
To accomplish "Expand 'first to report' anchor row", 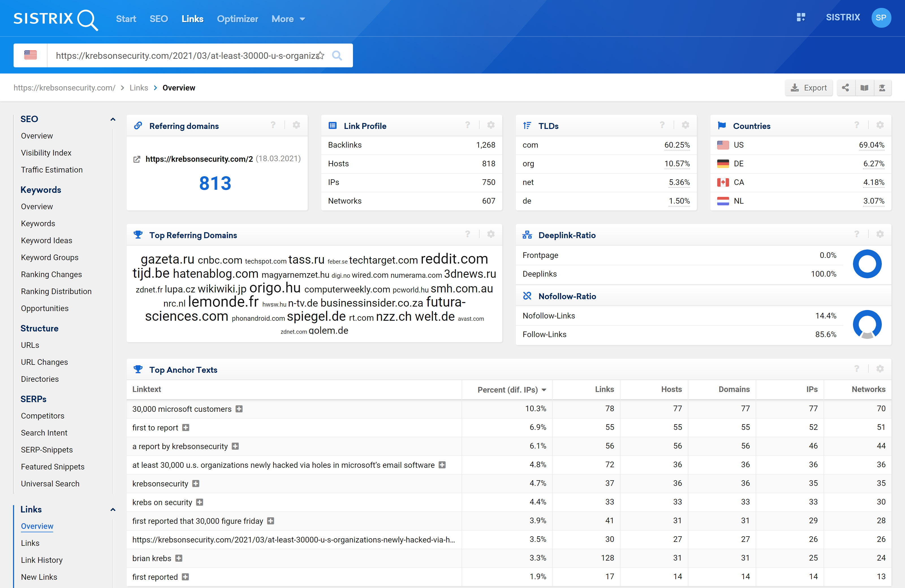I will pos(186,428).
